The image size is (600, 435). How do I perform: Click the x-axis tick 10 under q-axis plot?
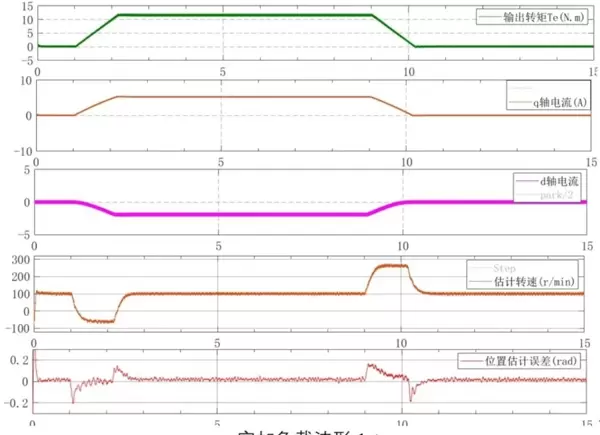[404, 160]
